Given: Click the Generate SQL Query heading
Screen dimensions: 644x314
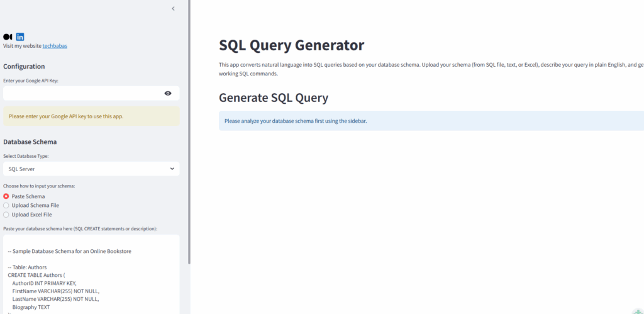Looking at the screenshot, I should click(274, 98).
